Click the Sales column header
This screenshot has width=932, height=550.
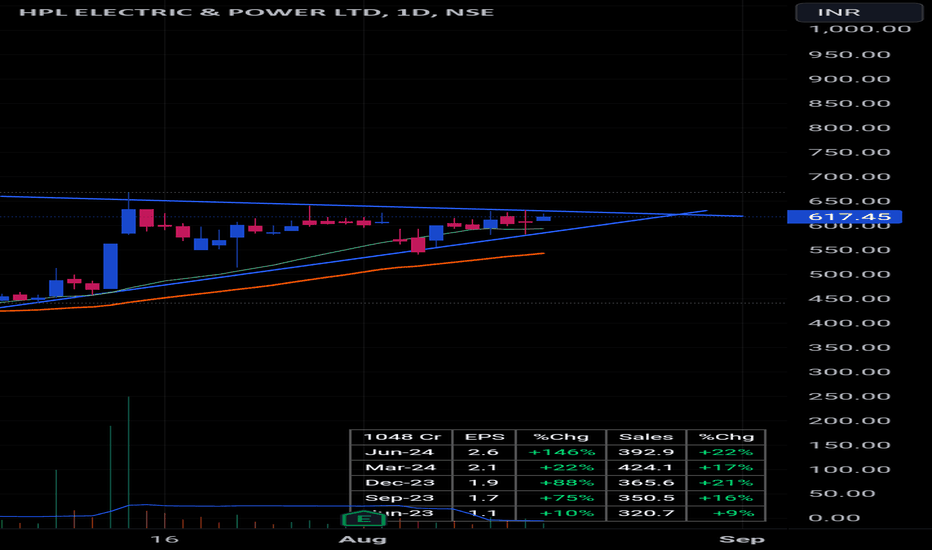pyautogui.click(x=646, y=437)
